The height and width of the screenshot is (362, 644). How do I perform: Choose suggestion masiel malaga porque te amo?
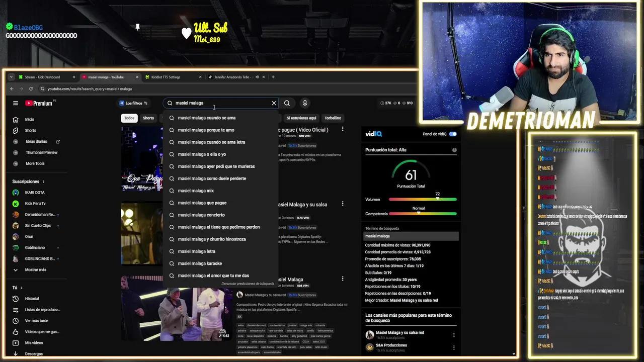pyautogui.click(x=220, y=130)
